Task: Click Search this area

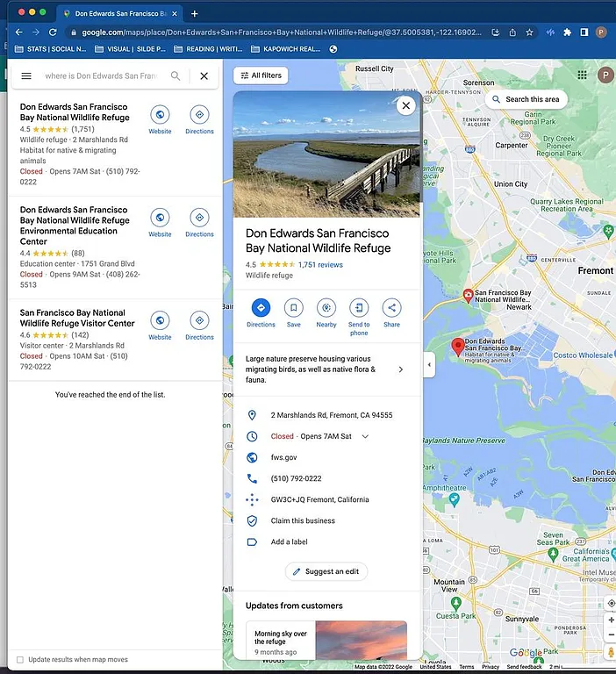Action: pos(526,99)
